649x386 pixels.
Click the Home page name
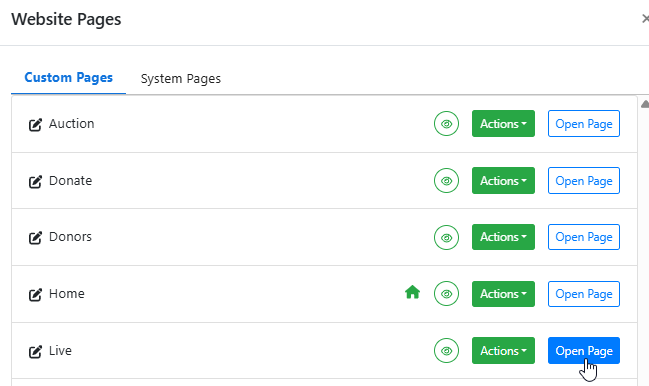click(67, 294)
